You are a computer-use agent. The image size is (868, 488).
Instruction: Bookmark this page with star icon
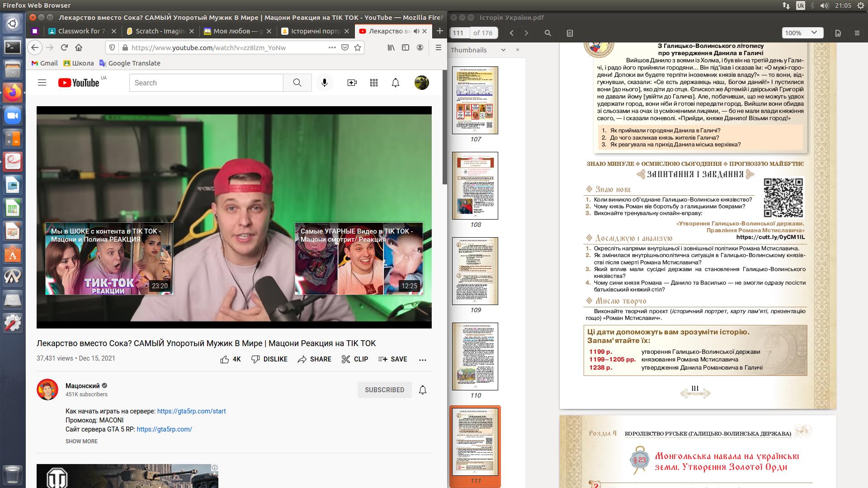358,47
